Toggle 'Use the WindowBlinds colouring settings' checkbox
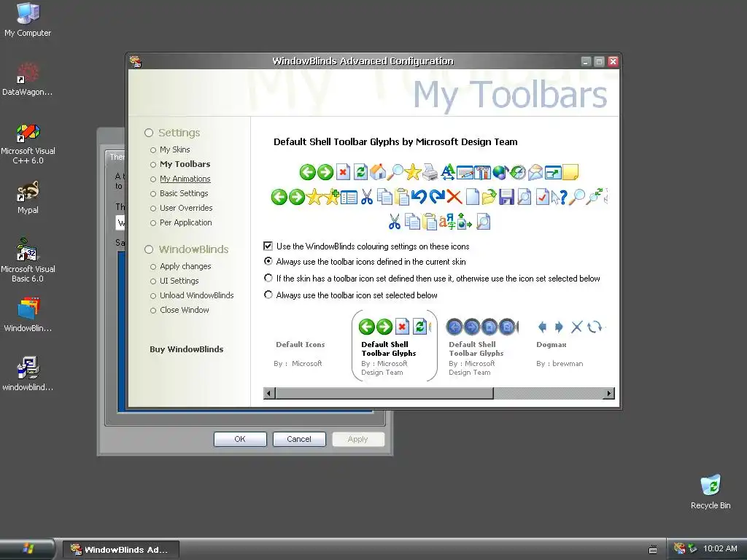The width and height of the screenshot is (747, 560). coord(268,246)
